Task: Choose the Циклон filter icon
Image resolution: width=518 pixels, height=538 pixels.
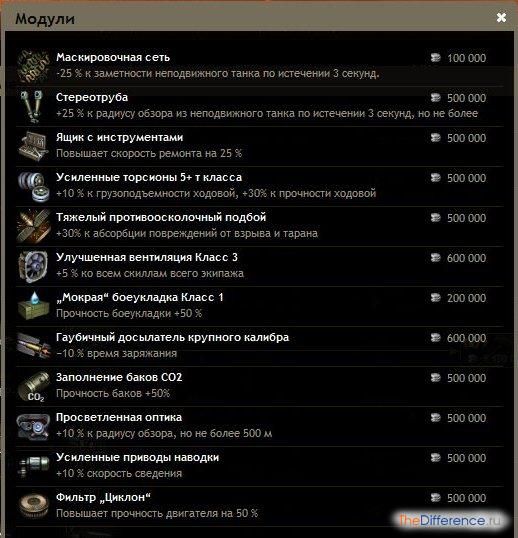Action: pos(33,505)
